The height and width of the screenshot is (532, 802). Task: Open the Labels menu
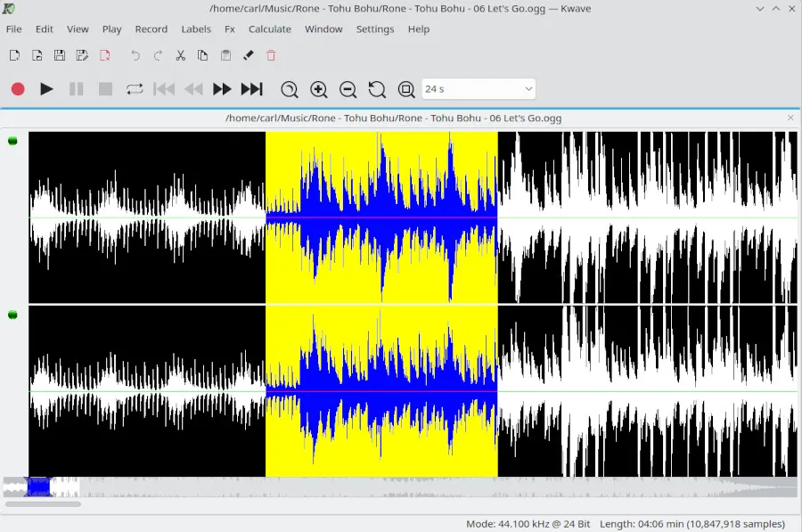pos(196,29)
